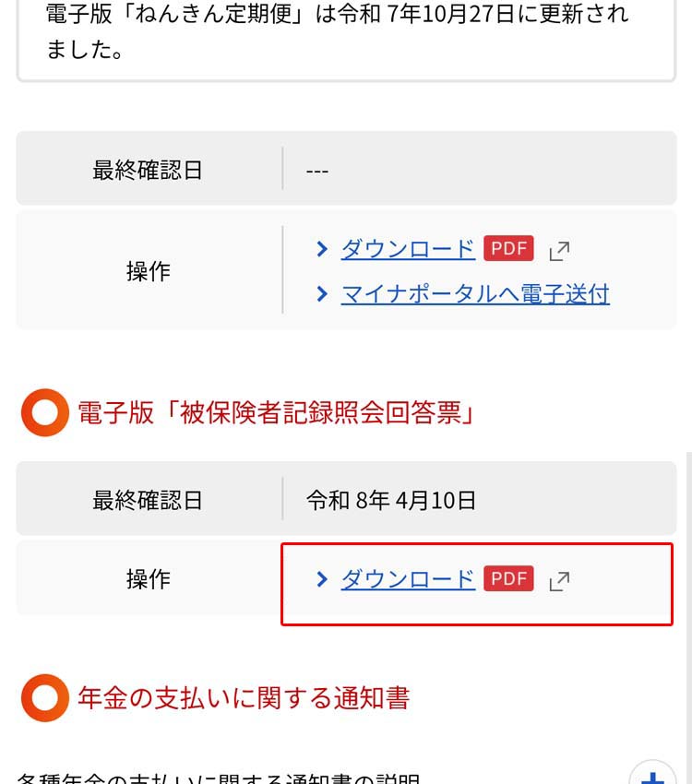Click ダウンロード link in 被保険者記録照会回答票 section
692x784 pixels.
[408, 579]
